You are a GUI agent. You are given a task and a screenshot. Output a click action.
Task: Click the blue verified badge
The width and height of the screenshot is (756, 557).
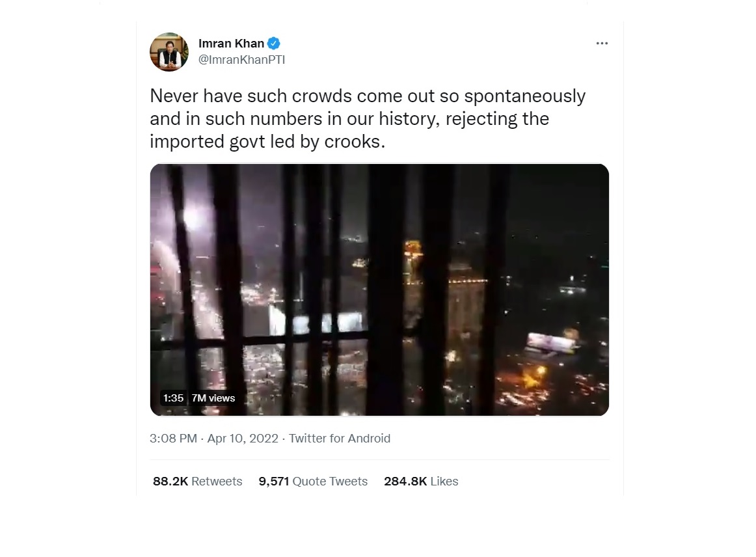(274, 44)
